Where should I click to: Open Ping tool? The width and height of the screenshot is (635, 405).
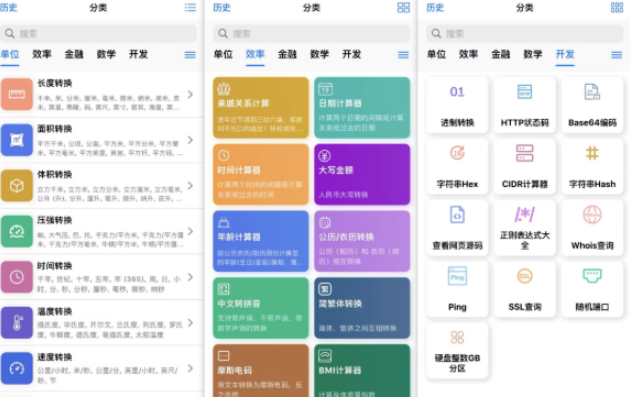[x=457, y=289]
